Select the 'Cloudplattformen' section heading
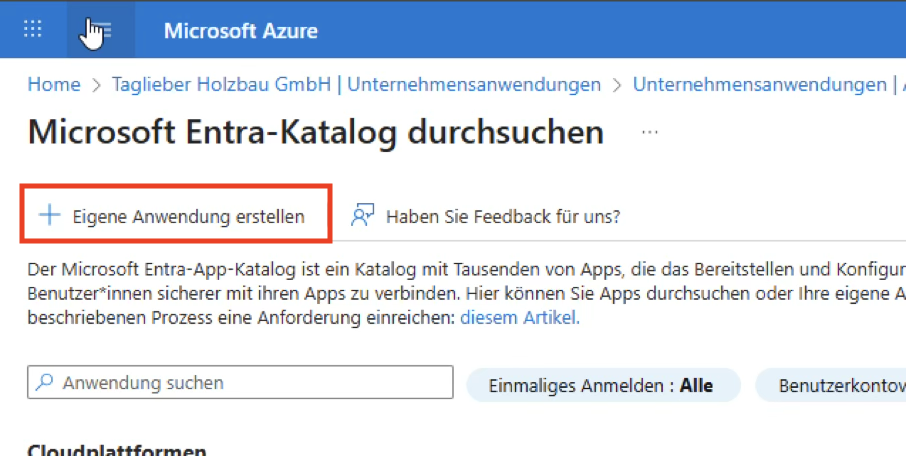The height and width of the screenshot is (456, 906). tap(116, 450)
